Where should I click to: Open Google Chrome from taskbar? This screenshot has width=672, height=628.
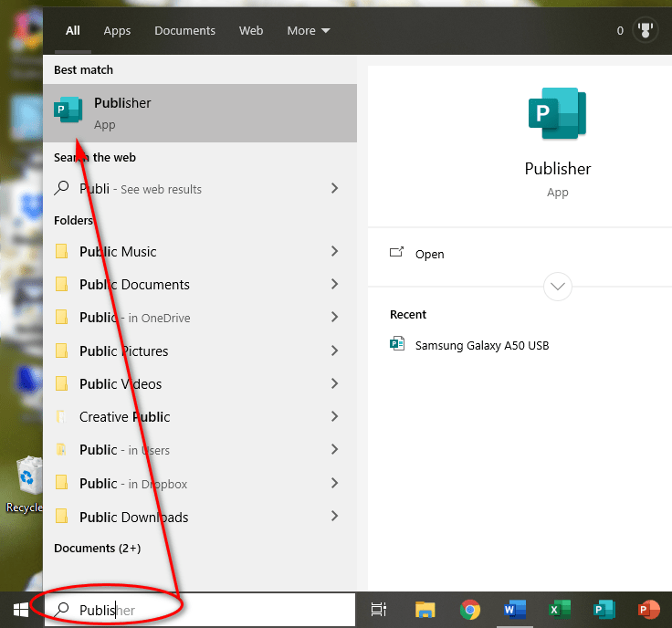(470, 609)
